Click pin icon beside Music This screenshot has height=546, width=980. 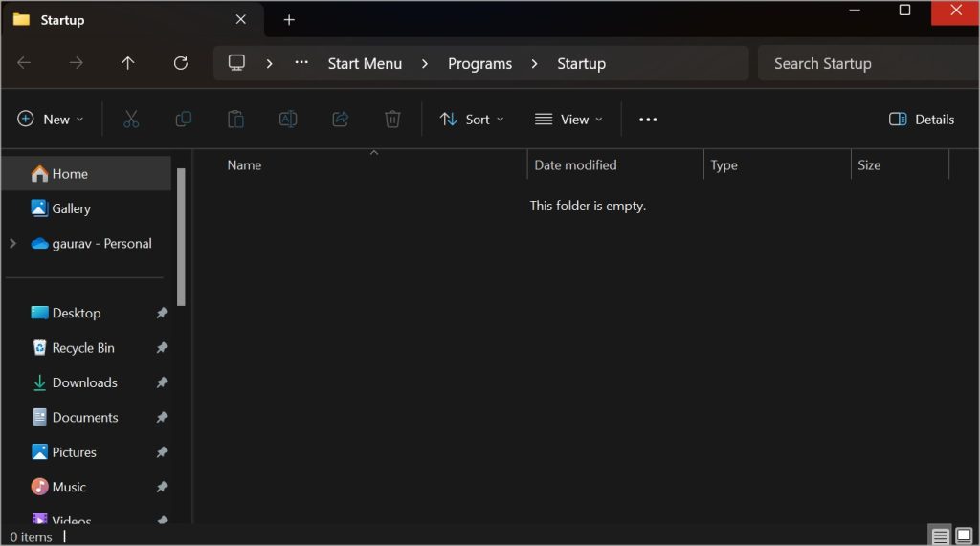(x=162, y=487)
